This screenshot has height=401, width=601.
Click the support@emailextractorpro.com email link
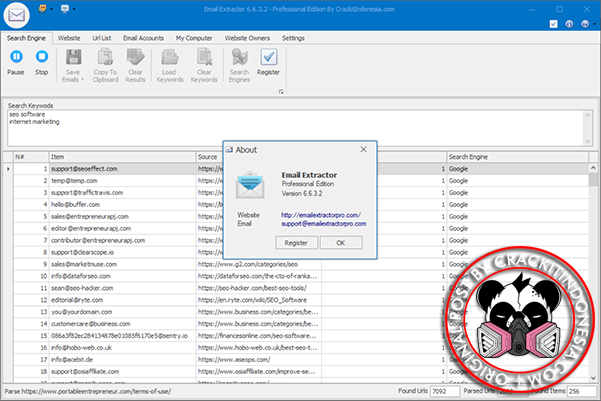point(324,224)
